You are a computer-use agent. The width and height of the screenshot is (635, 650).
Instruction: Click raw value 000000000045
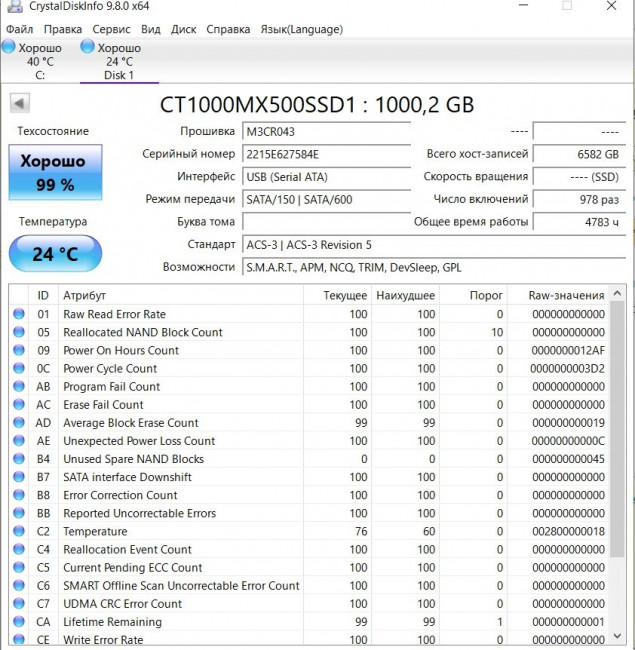coord(568,459)
